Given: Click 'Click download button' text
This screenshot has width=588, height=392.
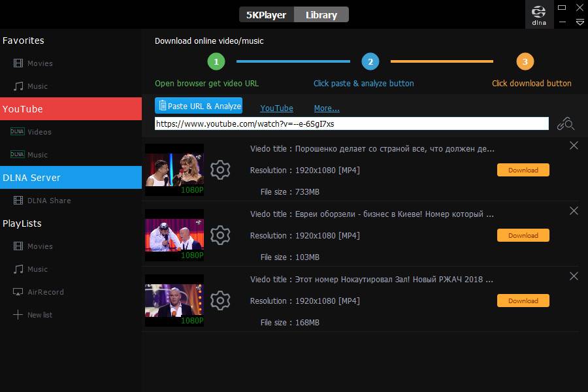Looking at the screenshot, I should (x=532, y=83).
